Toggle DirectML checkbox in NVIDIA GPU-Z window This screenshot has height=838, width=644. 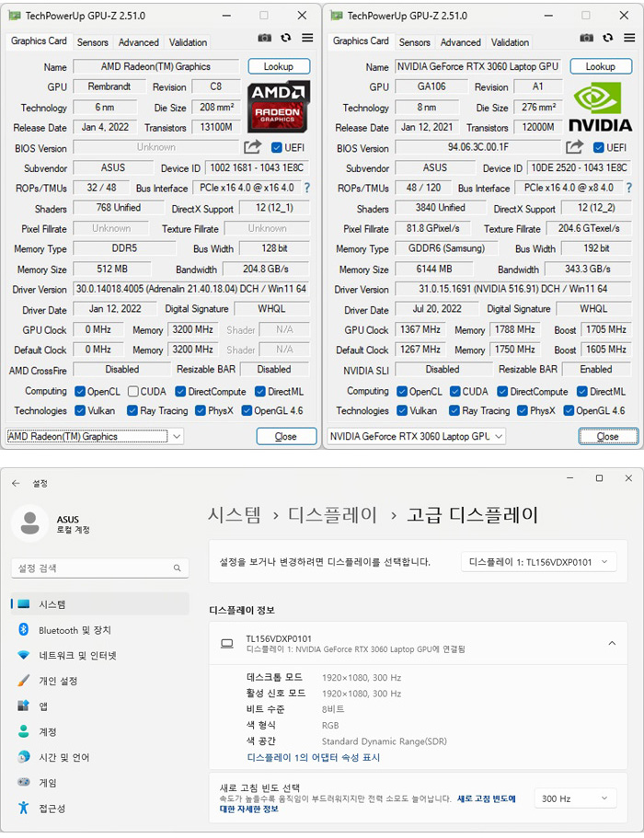pos(582,392)
